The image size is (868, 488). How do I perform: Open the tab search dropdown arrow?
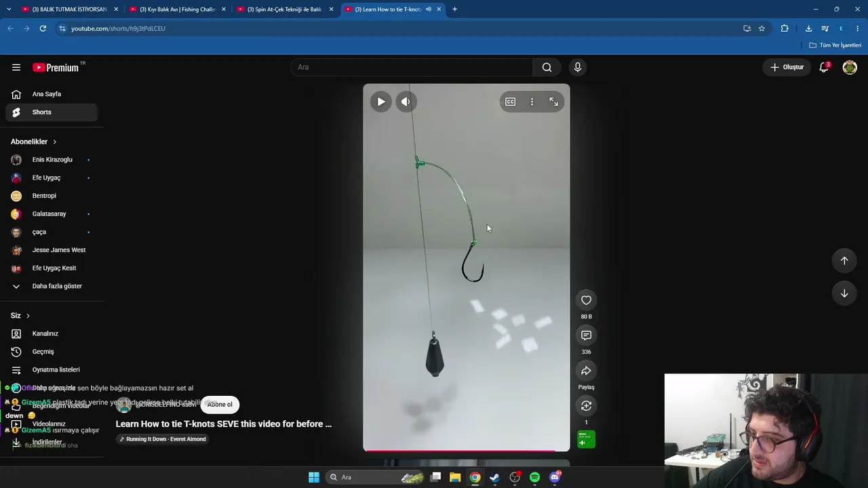(9, 9)
